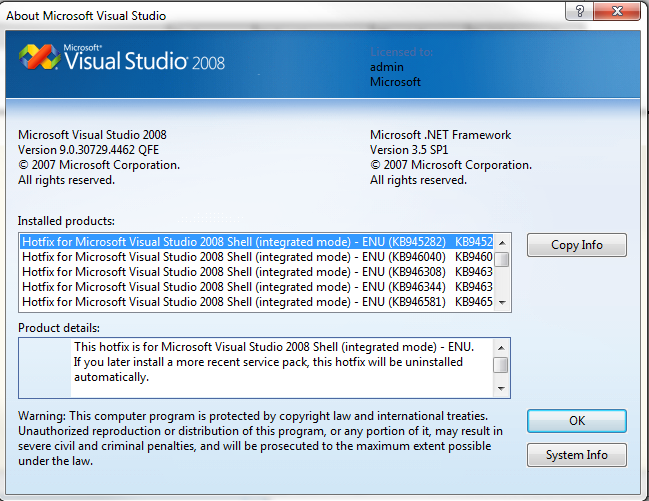
Task: Click the licensed user name 'admin'
Action: click(x=387, y=67)
